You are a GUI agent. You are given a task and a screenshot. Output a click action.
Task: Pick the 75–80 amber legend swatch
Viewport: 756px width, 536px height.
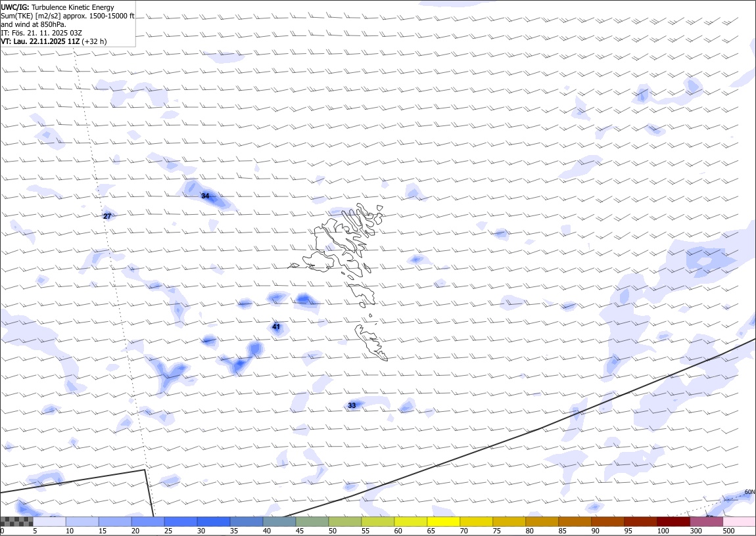click(x=509, y=522)
